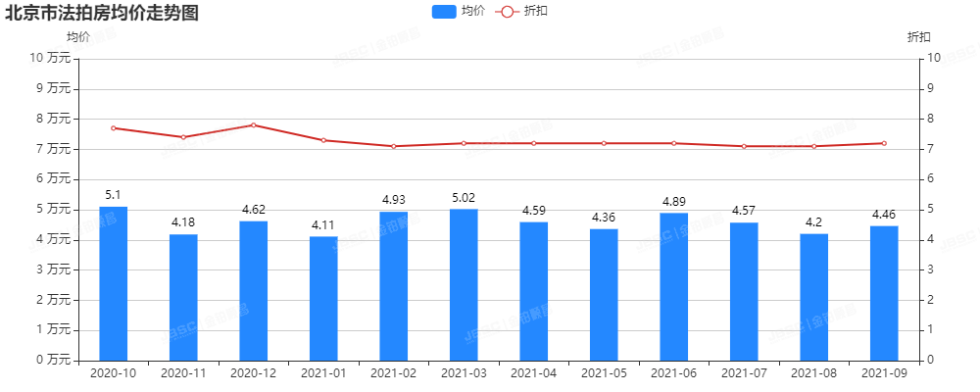Click the 折扣 line point for 2021-03

tap(464, 143)
